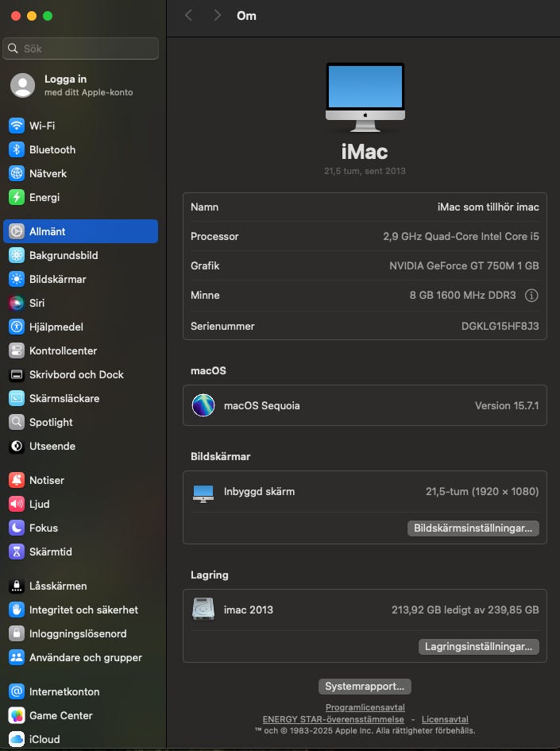Go forward with the right chevron
The image size is (560, 751).
click(217, 16)
